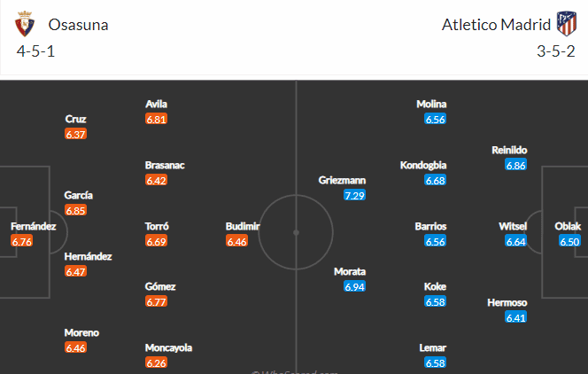Click the Atletico 3-5-2 formation label
Screen dimensions: 588x374
pos(556,51)
